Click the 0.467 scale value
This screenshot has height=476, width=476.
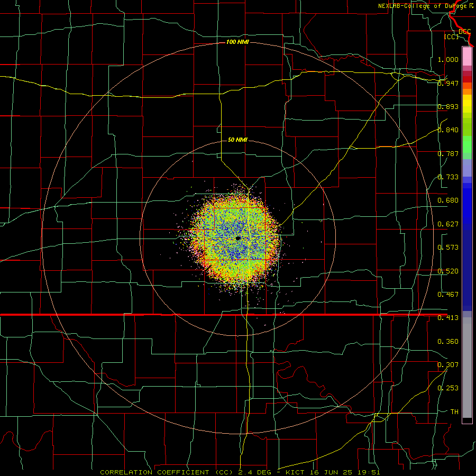coord(448,295)
